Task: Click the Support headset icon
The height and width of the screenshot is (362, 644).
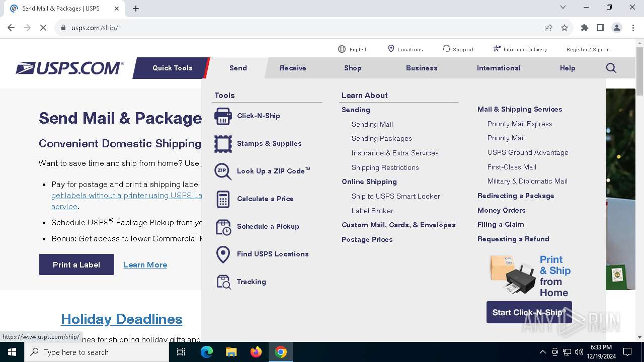Action: coord(446,49)
